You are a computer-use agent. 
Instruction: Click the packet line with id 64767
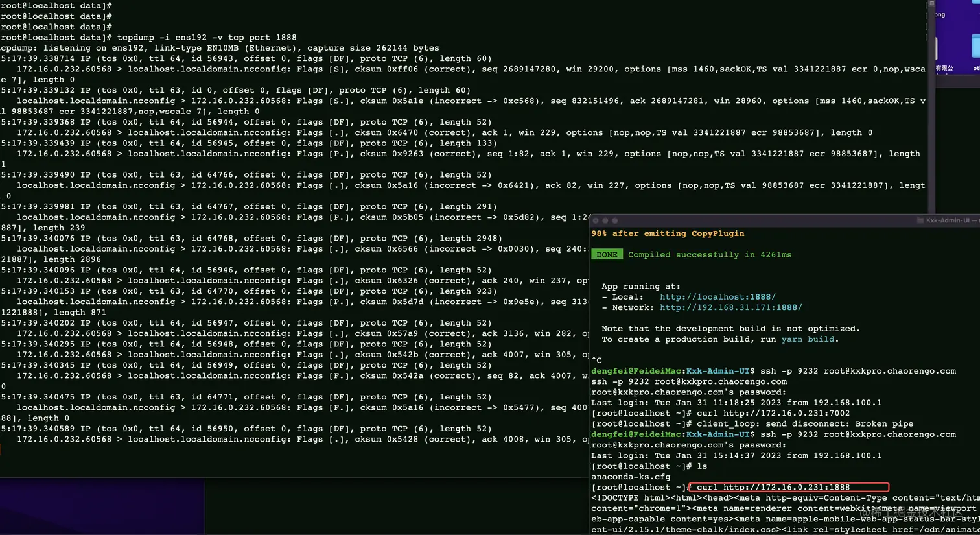click(249, 207)
